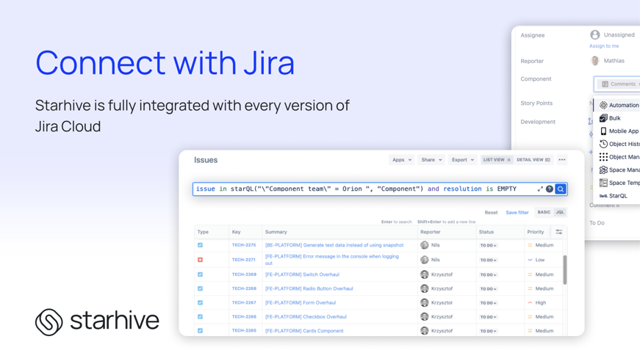Click the Object Manager grid icon
640x364 pixels.
[603, 157]
